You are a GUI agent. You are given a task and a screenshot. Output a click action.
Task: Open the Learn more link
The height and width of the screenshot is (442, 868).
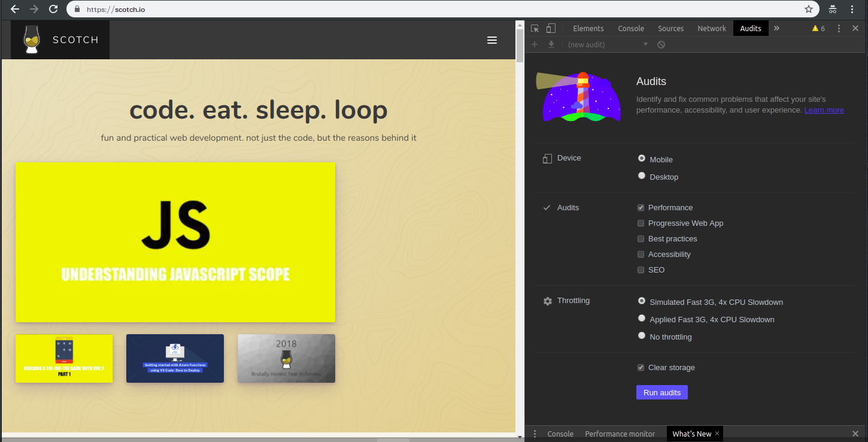(x=824, y=110)
